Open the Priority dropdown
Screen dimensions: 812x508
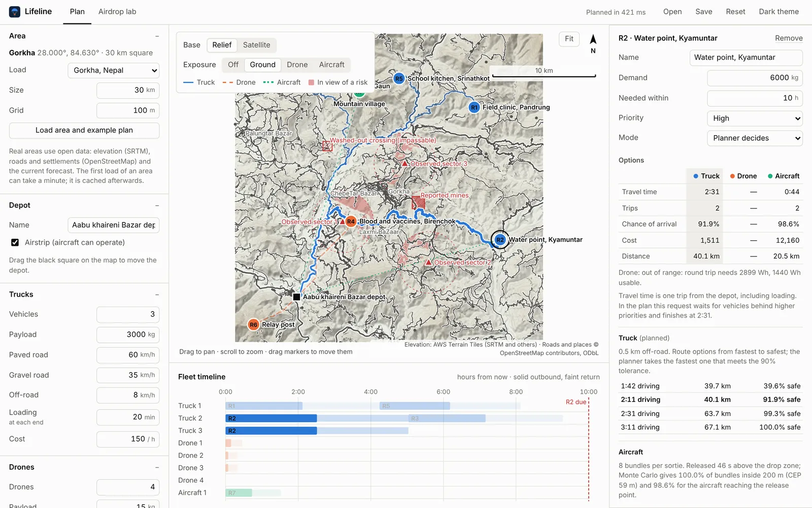tap(755, 118)
